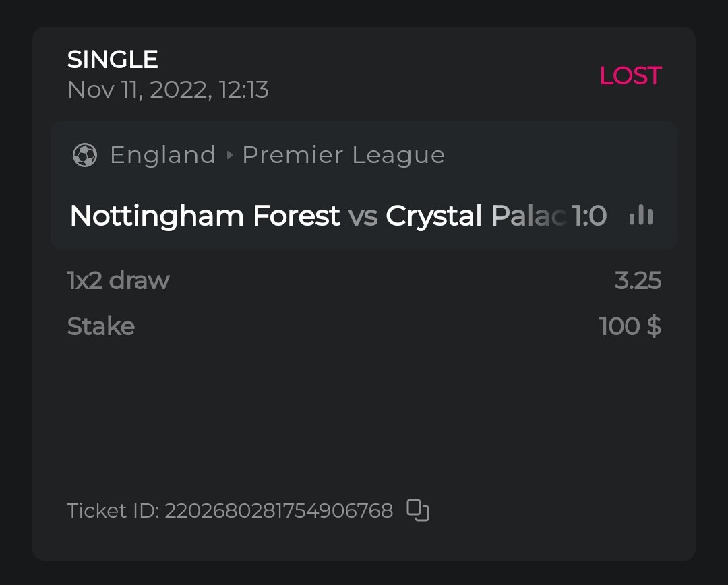Select the Nottingham Forest team name
Screen dimensions: 728x585
[204, 216]
